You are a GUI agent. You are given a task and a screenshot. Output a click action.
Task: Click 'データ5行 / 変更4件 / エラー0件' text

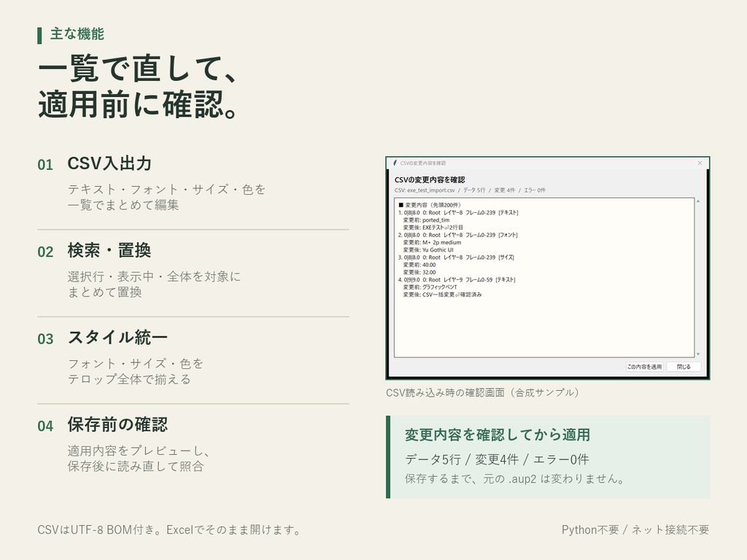click(x=497, y=459)
